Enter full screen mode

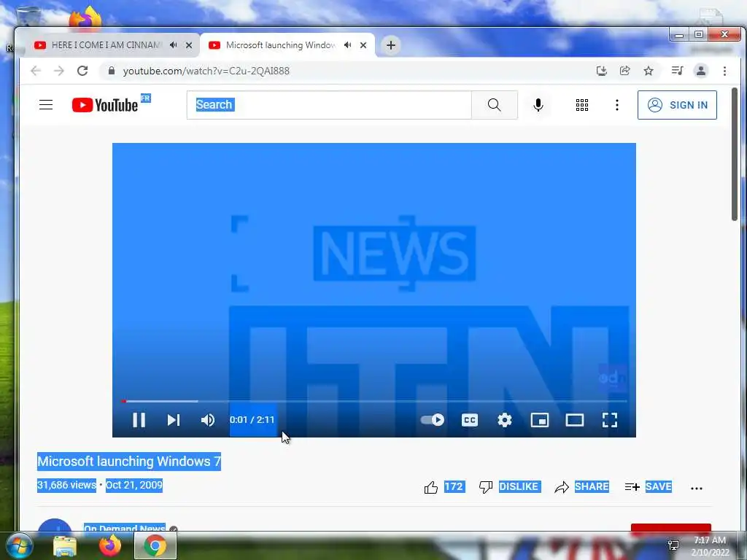click(x=610, y=420)
